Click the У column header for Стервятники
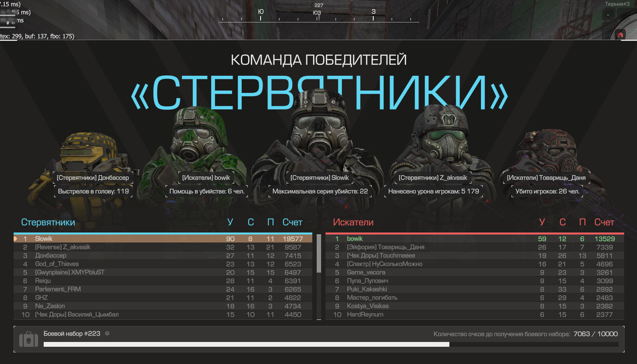This screenshot has width=637, height=364. pyautogui.click(x=230, y=222)
